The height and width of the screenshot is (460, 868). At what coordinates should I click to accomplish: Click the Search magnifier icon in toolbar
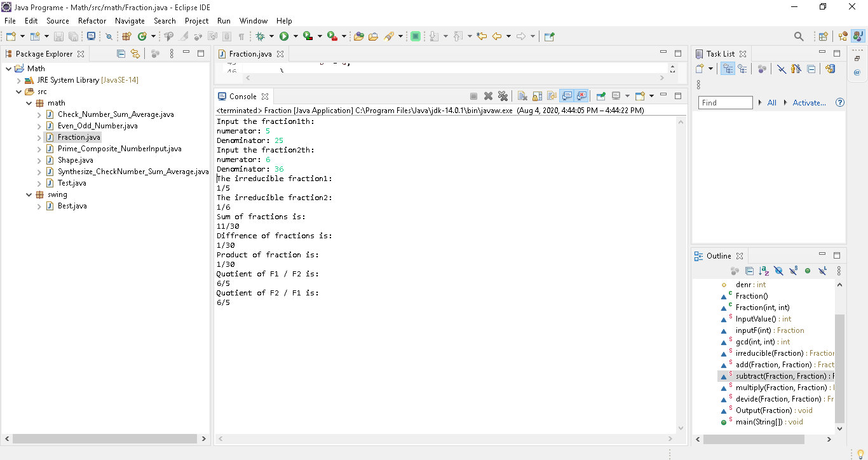pyautogui.click(x=799, y=36)
